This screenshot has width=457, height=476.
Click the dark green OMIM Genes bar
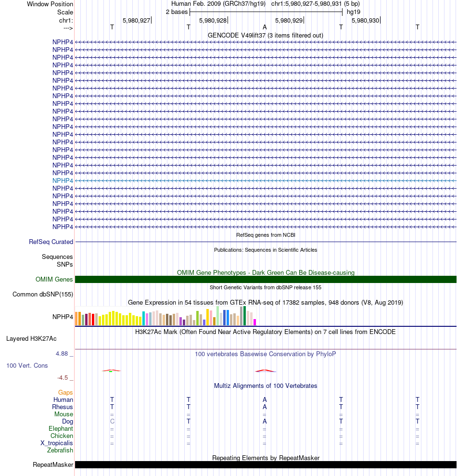click(266, 279)
